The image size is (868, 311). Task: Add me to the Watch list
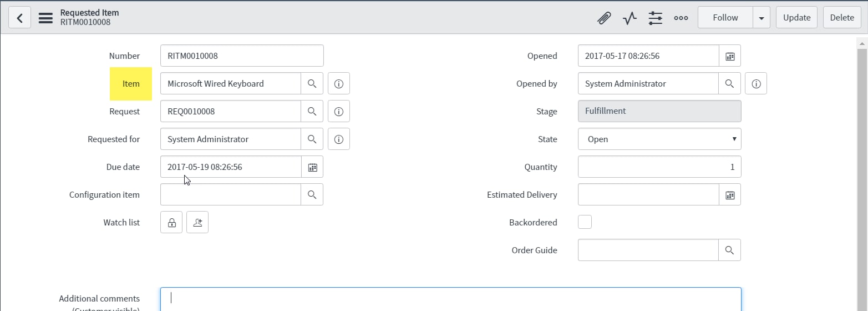(197, 222)
